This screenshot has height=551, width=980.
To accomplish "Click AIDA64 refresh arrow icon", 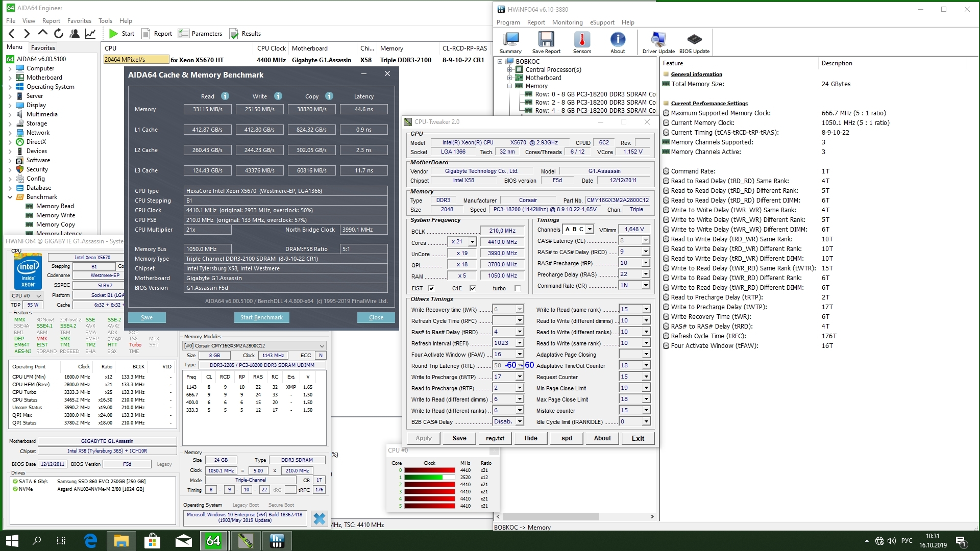I will pos(59,34).
